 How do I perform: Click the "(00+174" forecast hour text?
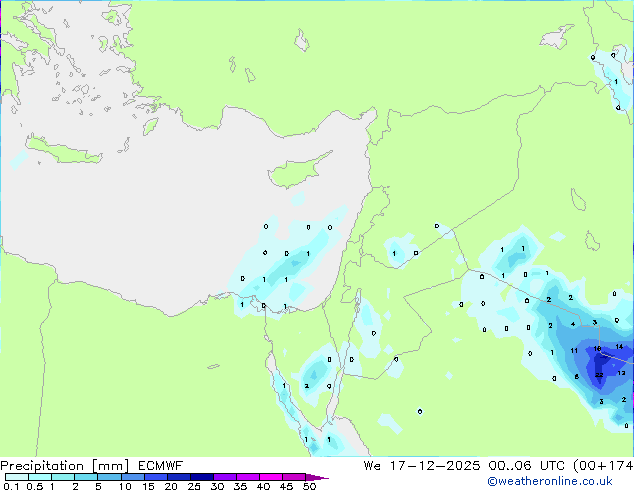pyautogui.click(x=603, y=466)
